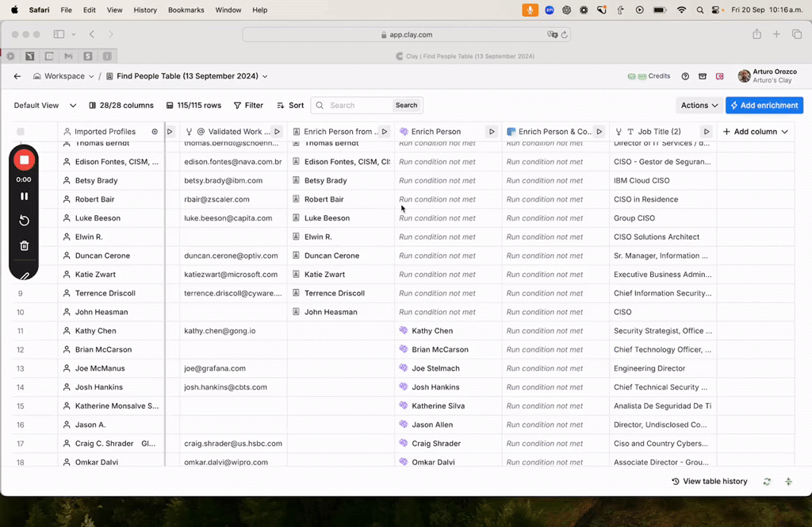The image size is (812, 527).
Task: Click the refresh icon beside View table history
Action: click(767, 482)
